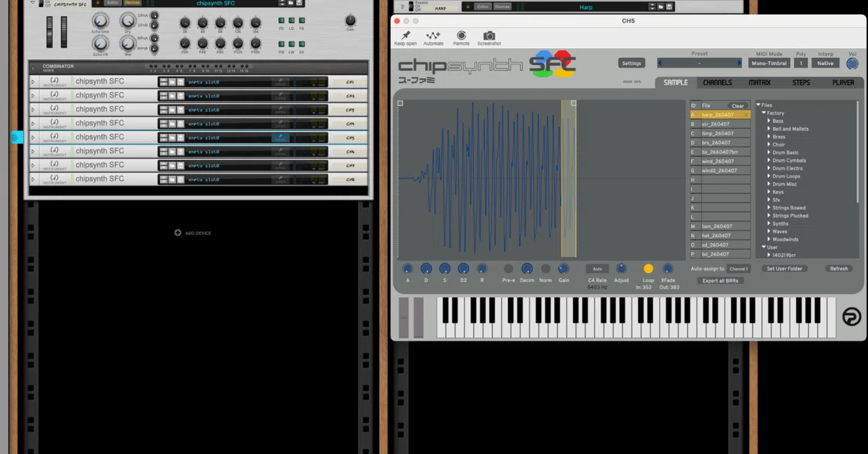Click the Remote icon in CH5 window
Image resolution: width=868 pixels, height=454 pixels.
pos(461,35)
